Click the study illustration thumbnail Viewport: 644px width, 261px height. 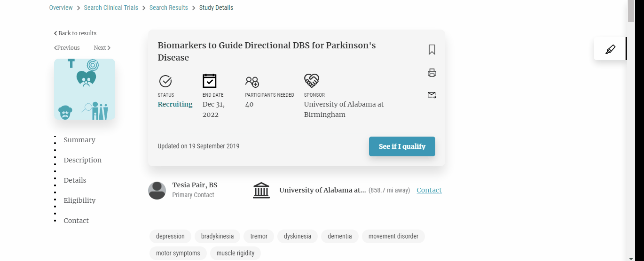(x=85, y=89)
